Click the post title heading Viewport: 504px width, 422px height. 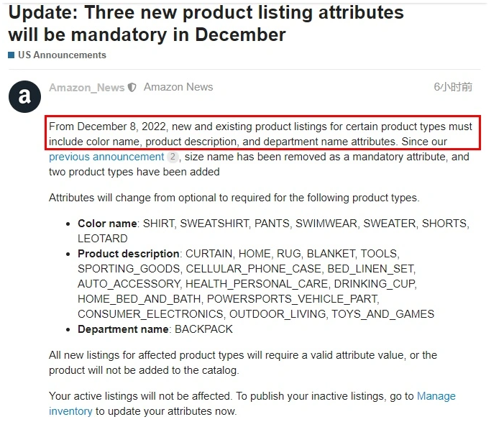coord(206,24)
